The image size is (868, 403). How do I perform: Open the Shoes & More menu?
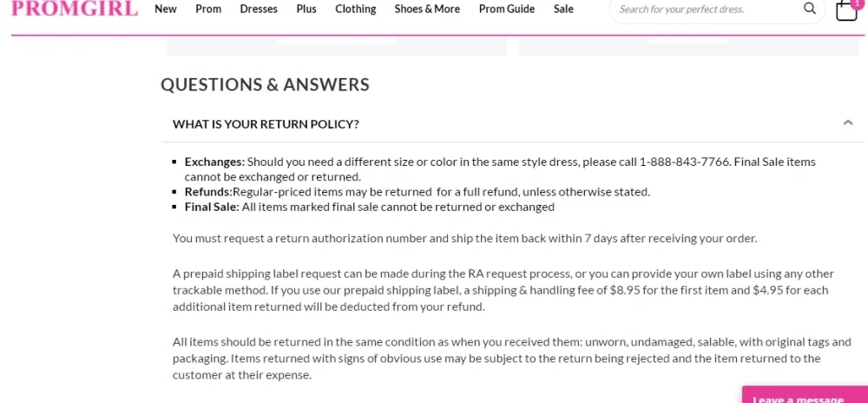(x=427, y=9)
